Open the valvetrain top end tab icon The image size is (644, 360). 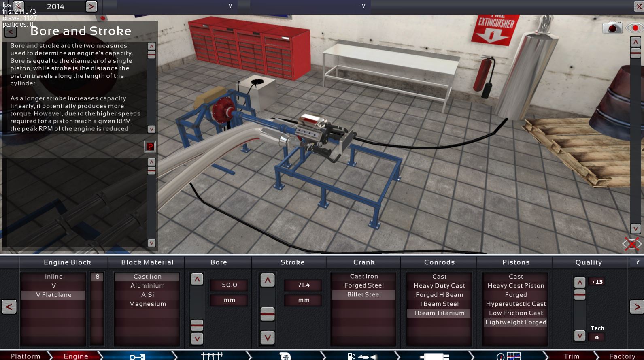point(212,356)
